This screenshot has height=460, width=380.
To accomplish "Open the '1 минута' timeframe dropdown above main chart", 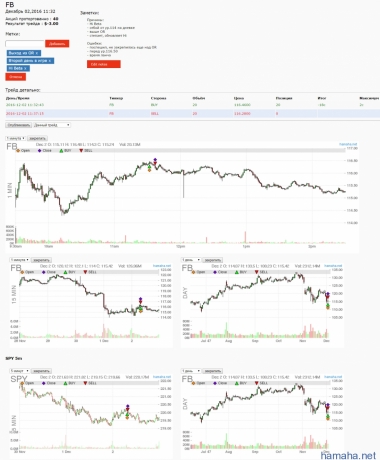I will [x=16, y=138].
